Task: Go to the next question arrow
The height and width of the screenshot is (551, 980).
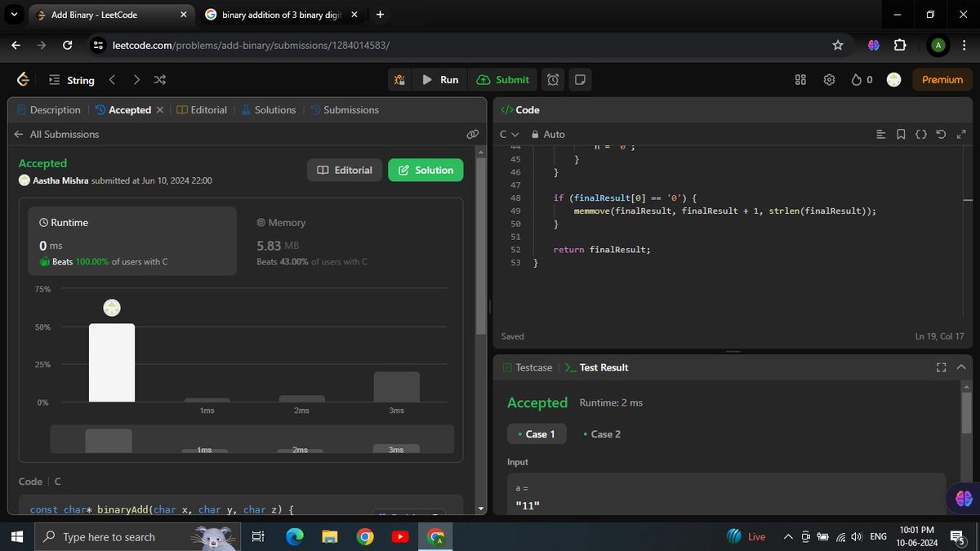Action: coord(136,80)
